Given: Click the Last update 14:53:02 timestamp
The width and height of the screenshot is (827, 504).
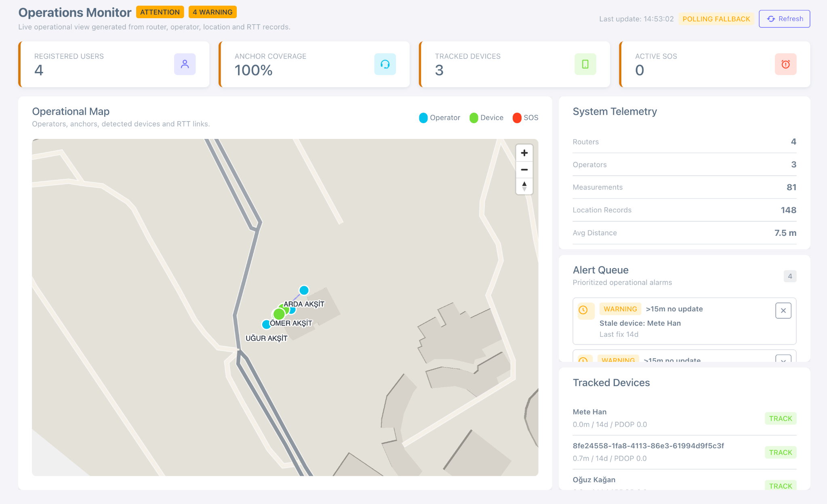Looking at the screenshot, I should 636,19.
